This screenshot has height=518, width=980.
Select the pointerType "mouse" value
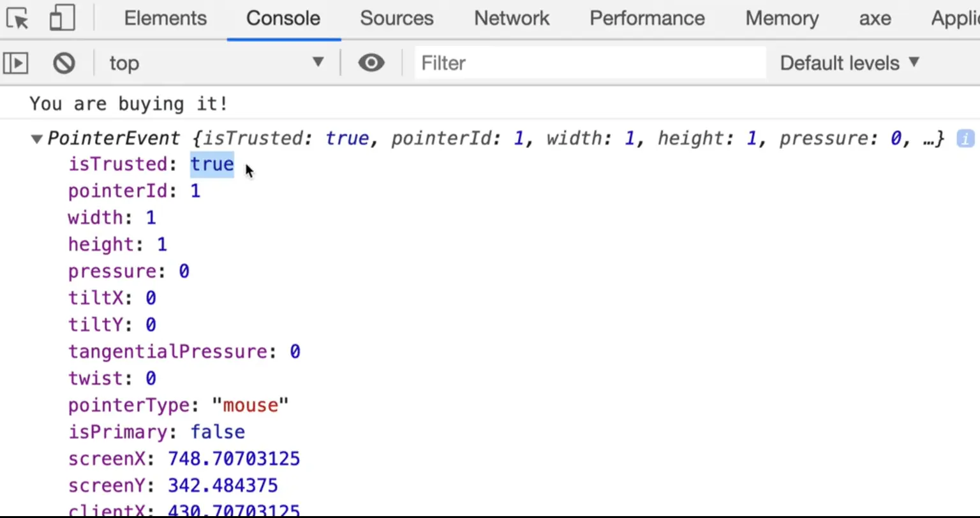[250, 406]
